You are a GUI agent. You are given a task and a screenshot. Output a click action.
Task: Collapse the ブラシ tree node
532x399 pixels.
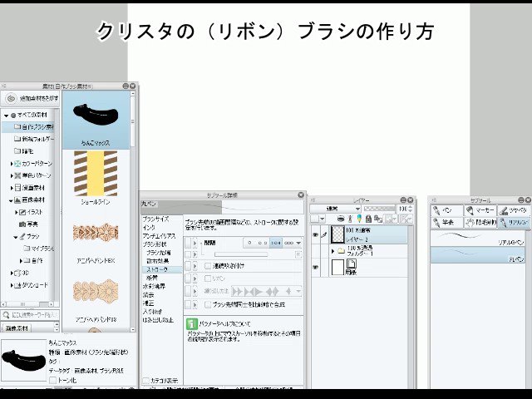(16, 237)
